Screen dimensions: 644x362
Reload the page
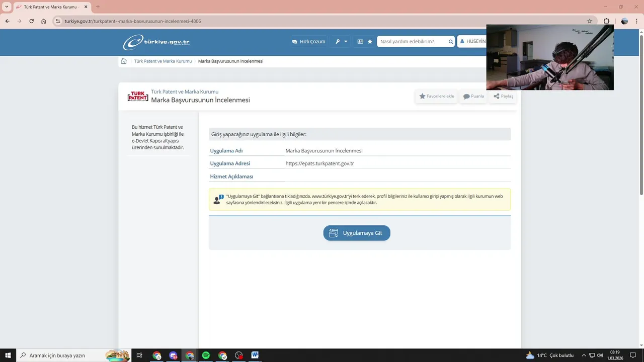click(31, 21)
